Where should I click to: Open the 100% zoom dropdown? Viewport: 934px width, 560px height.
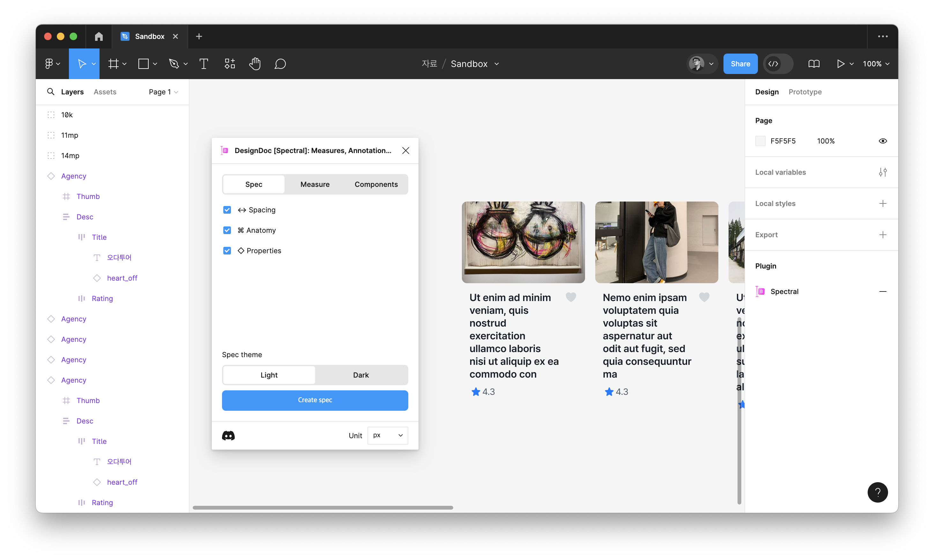click(876, 64)
